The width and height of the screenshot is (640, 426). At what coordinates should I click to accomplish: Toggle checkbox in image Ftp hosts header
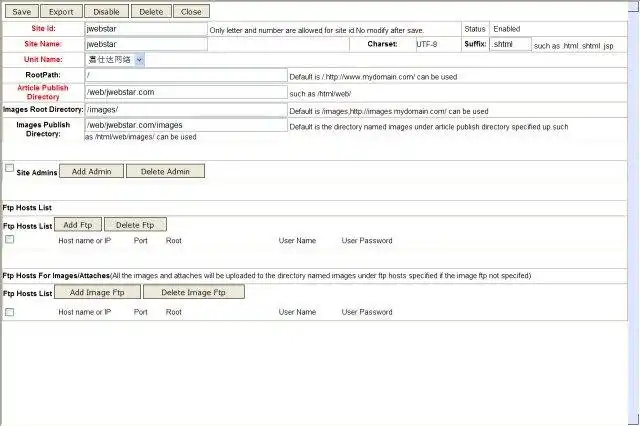tap(9, 312)
